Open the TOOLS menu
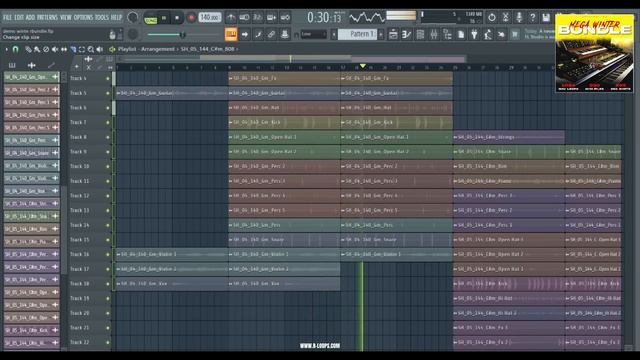 point(102,18)
